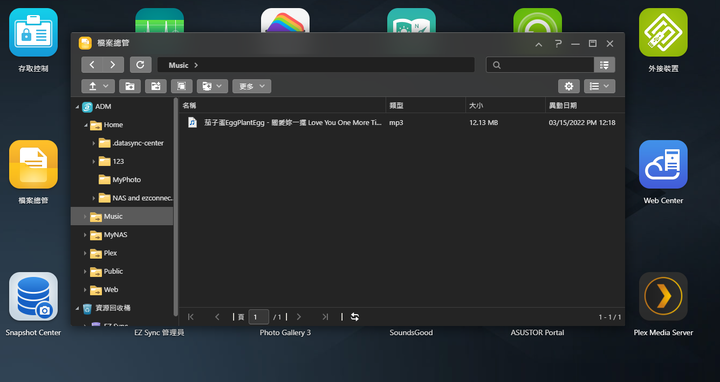
Task: Go forward with the right arrow navigation button
Action: pos(113,65)
